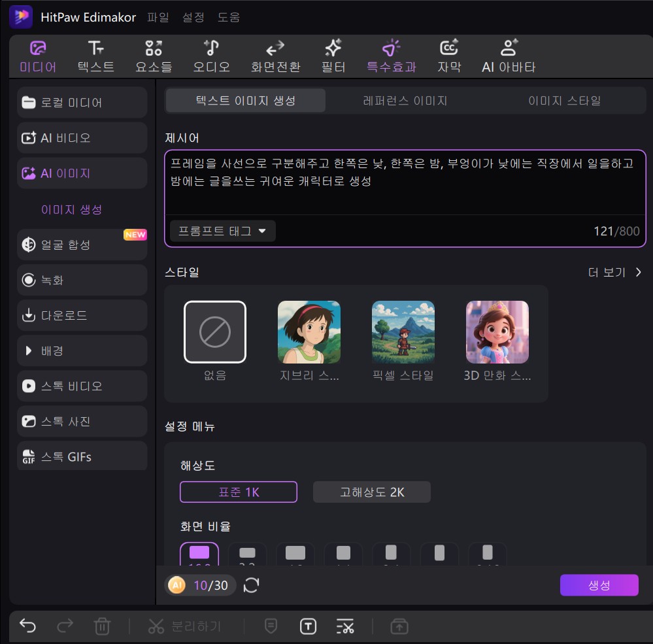The height and width of the screenshot is (644, 653).
Task: Open the 파일 menu
Action: point(158,18)
